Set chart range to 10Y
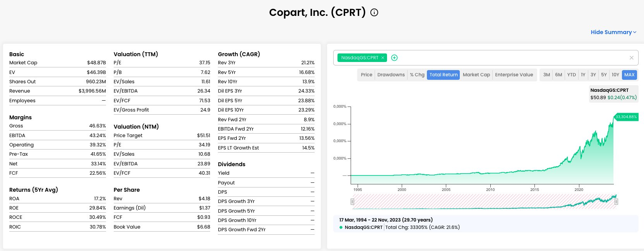The width and height of the screenshot is (644, 251). (x=615, y=75)
